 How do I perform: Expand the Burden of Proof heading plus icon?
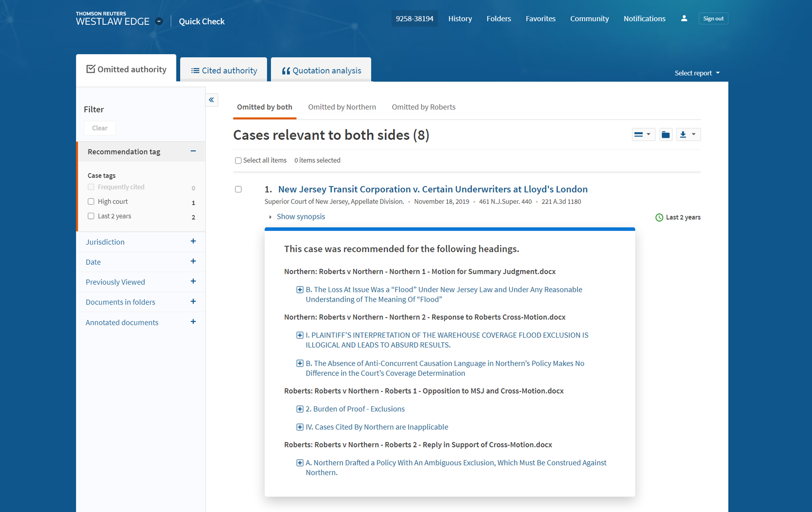300,409
